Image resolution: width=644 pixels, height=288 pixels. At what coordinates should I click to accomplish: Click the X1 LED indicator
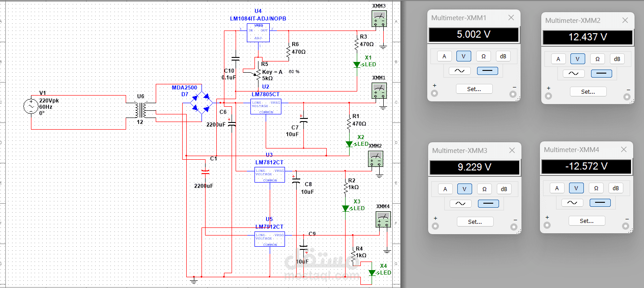pyautogui.click(x=357, y=65)
